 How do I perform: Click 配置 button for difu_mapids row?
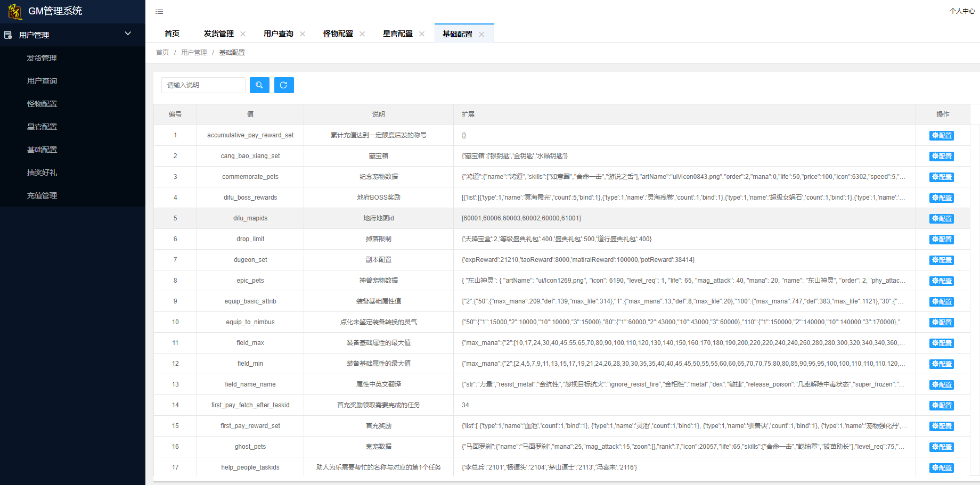[x=941, y=219]
